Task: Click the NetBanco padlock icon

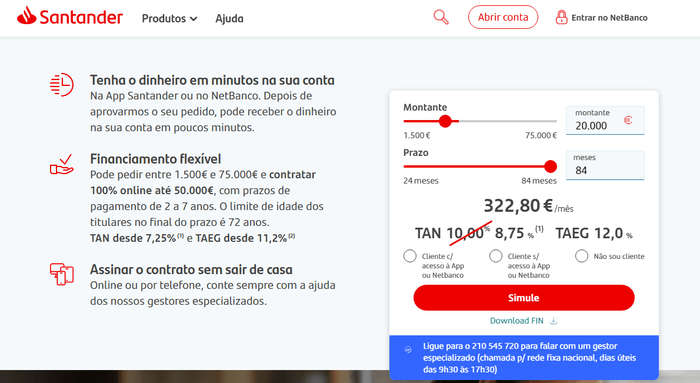Action: (561, 17)
